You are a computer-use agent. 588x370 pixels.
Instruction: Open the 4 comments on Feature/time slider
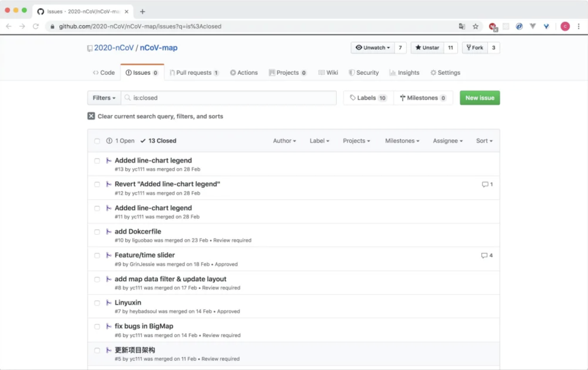pyautogui.click(x=487, y=255)
